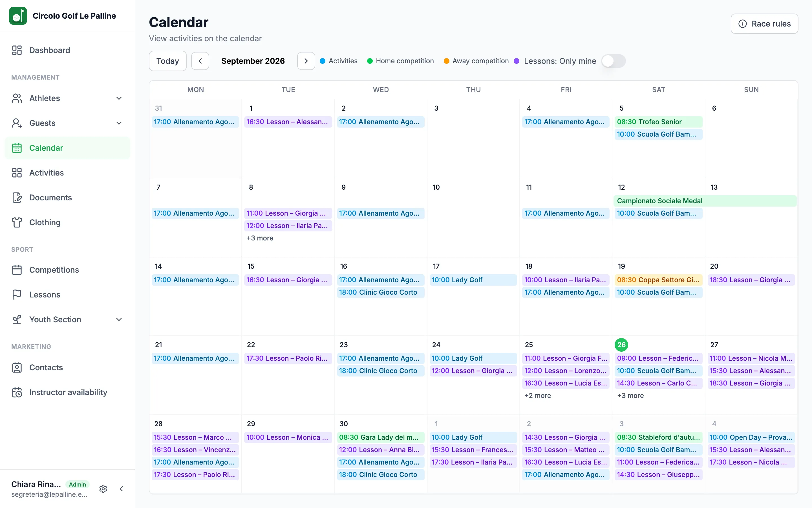The height and width of the screenshot is (508, 812).
Task: Open 18:00 Clinic Gioco Corto on 16th
Action: pyautogui.click(x=381, y=292)
